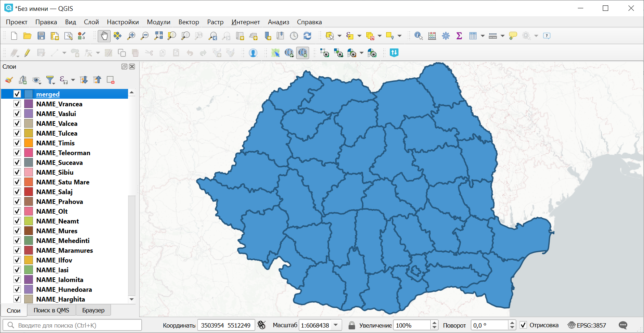Open the Open Project folder icon

coord(27,36)
